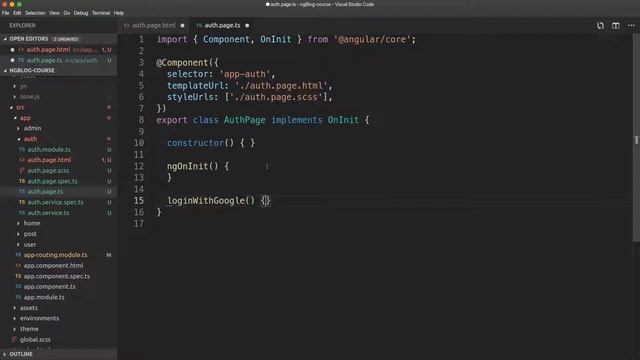Expand the home folder

coord(58,223)
